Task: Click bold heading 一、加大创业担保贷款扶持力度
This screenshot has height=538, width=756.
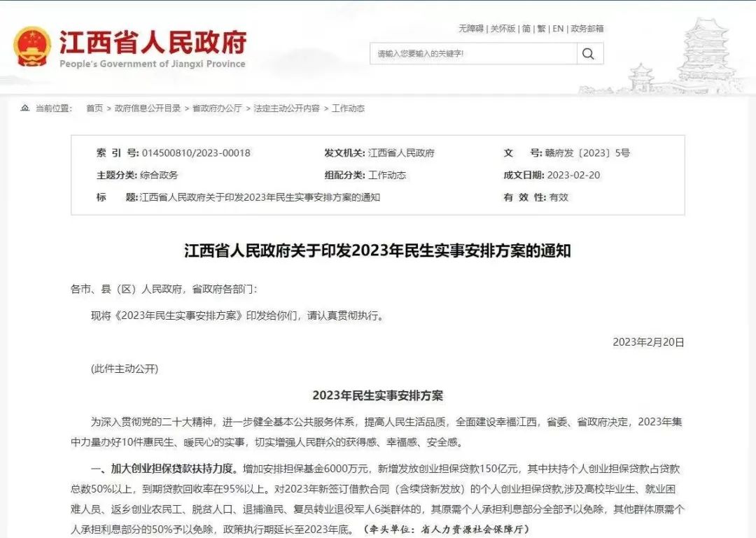Action: pyautogui.click(x=164, y=469)
